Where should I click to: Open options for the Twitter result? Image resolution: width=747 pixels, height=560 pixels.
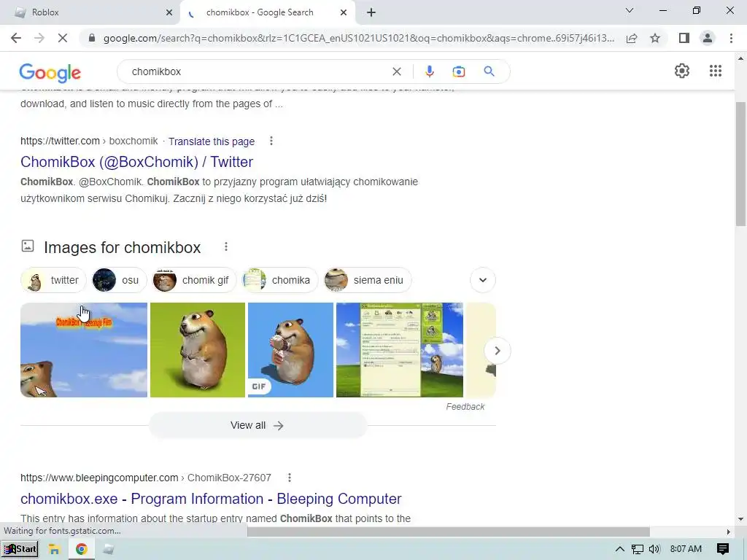click(x=271, y=141)
